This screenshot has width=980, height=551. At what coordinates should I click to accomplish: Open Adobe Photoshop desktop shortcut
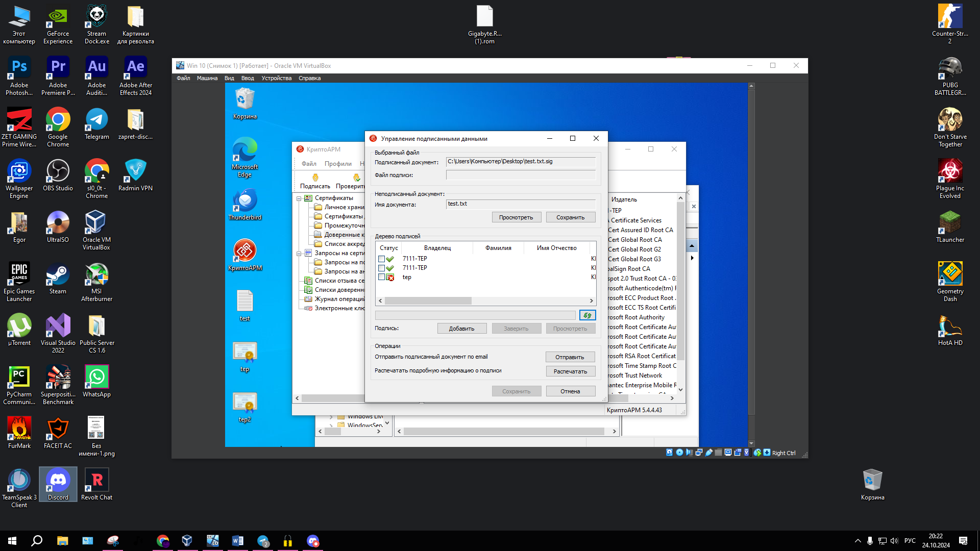click(19, 76)
